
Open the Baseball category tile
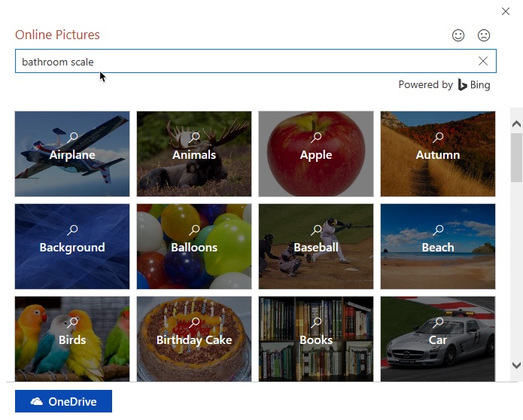tap(316, 247)
